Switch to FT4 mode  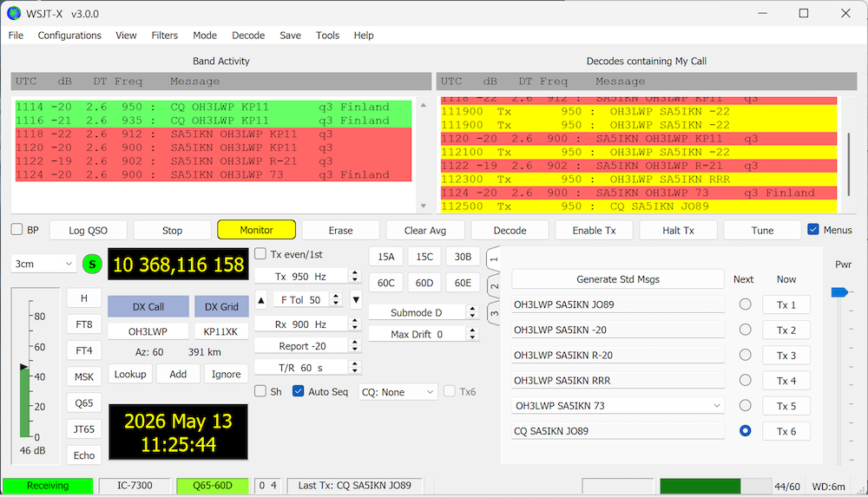(84, 350)
